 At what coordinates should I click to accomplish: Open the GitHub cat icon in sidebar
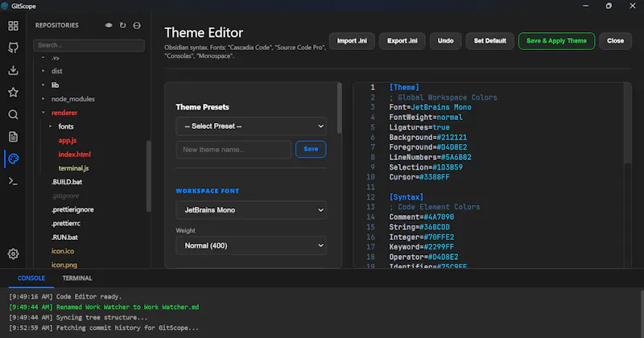point(13,47)
